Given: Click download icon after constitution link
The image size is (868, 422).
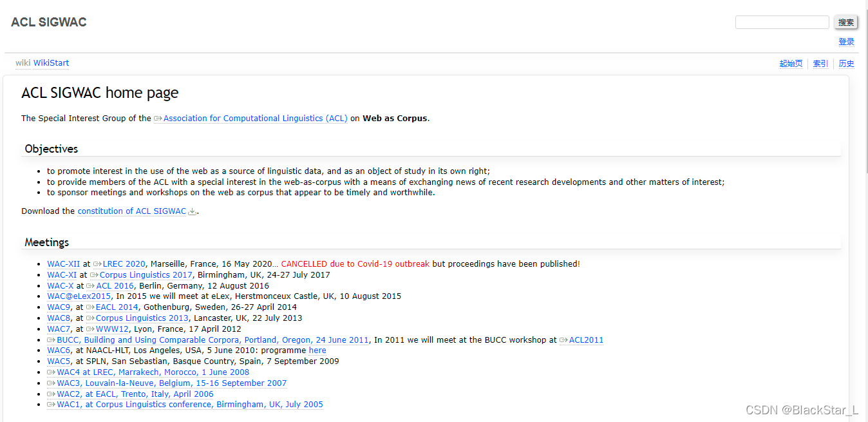Looking at the screenshot, I should [192, 211].
